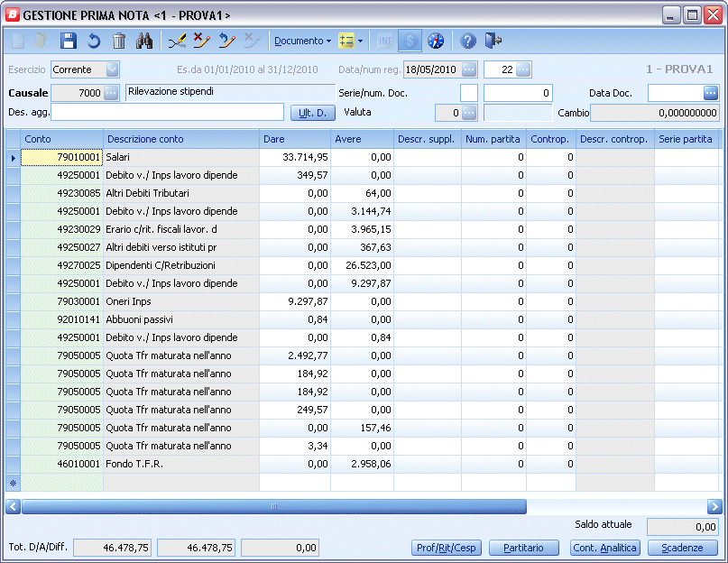Image resolution: width=728 pixels, height=563 pixels.
Task: Open the Partitario button
Action: click(x=523, y=548)
